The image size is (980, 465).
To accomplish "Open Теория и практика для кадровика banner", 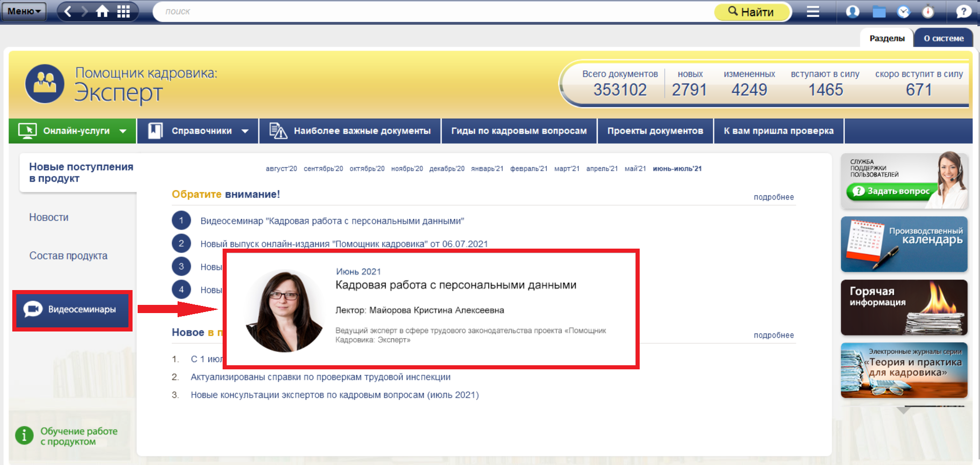I will [x=904, y=370].
